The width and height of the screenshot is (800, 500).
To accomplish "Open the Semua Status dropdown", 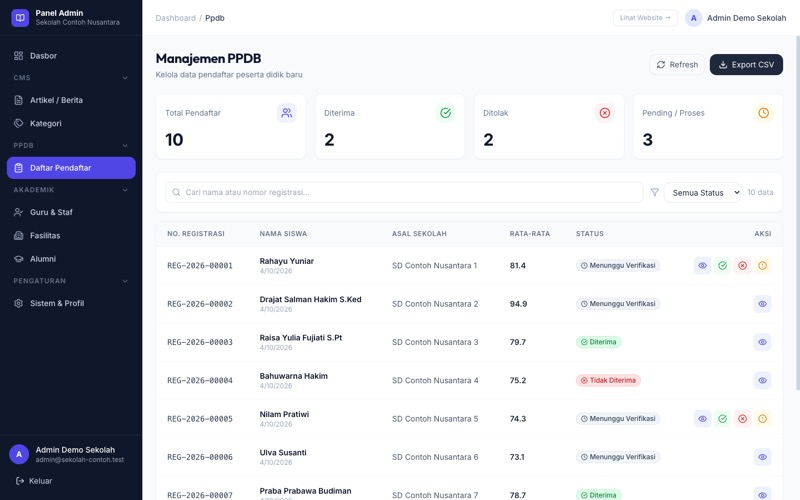I will [x=702, y=192].
